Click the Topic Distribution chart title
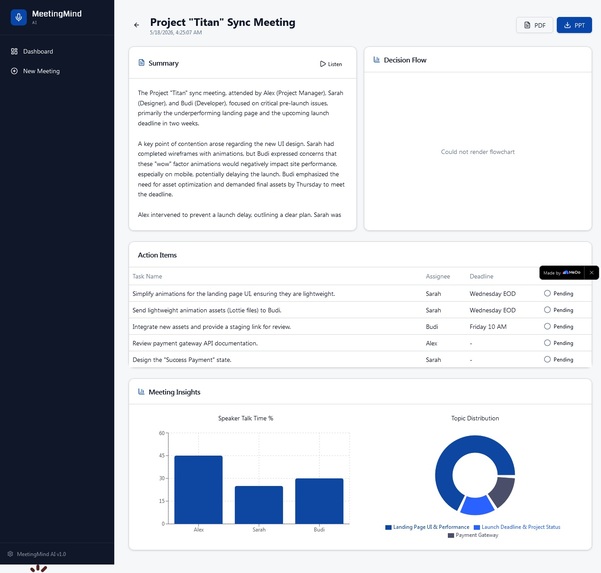Image resolution: width=601 pixels, height=573 pixels. (x=475, y=418)
